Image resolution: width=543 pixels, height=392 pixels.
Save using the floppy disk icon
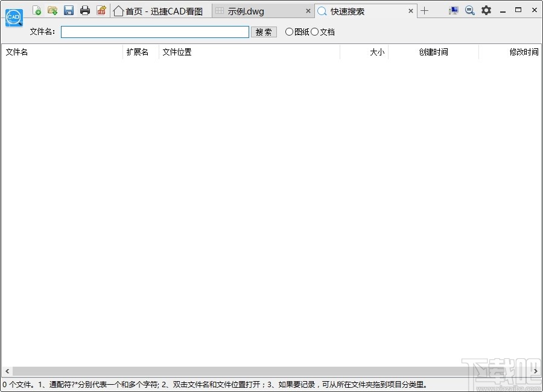(69, 10)
